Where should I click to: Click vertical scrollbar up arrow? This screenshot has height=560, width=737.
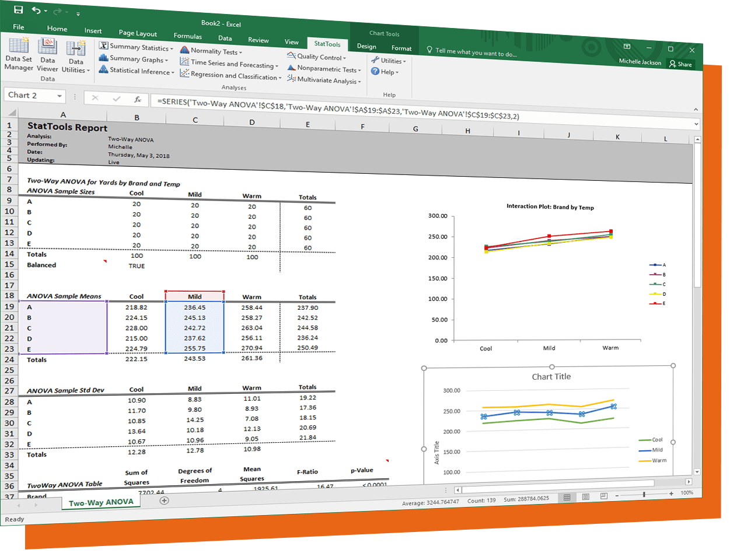click(697, 139)
